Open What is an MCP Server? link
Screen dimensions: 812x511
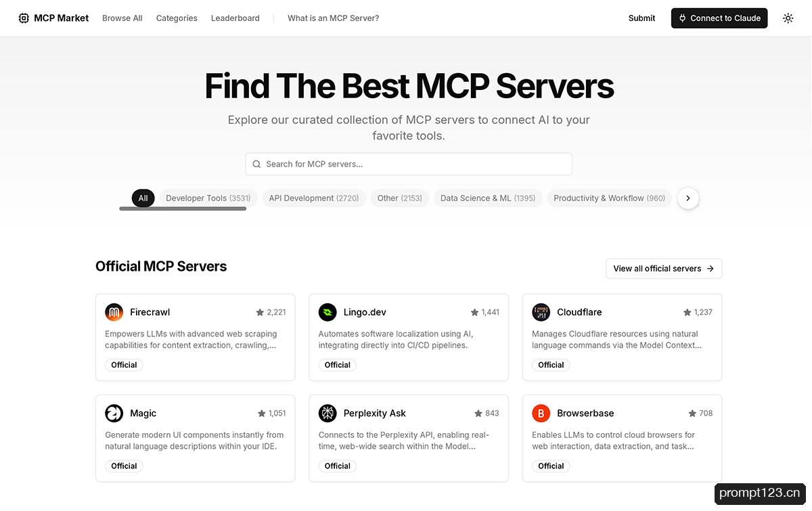334,18
